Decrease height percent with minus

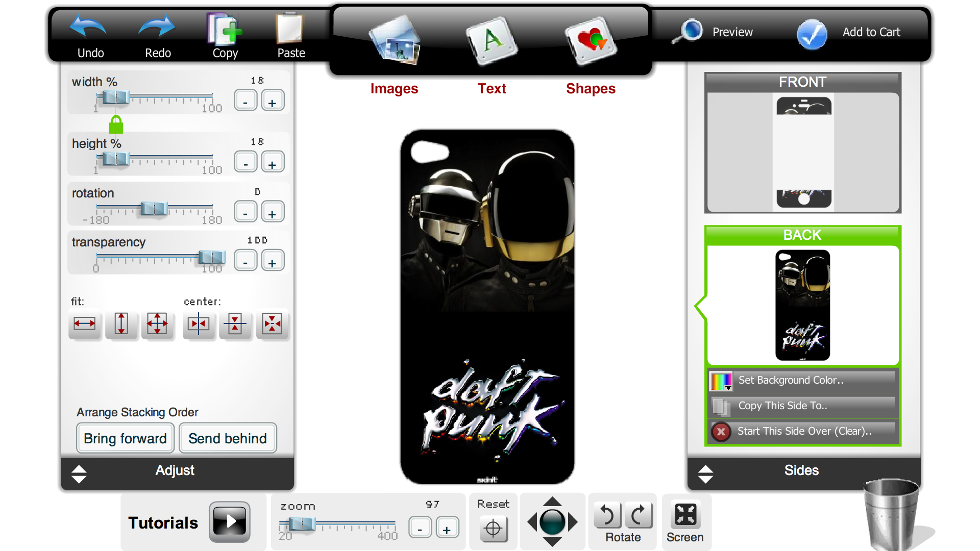[x=246, y=162]
